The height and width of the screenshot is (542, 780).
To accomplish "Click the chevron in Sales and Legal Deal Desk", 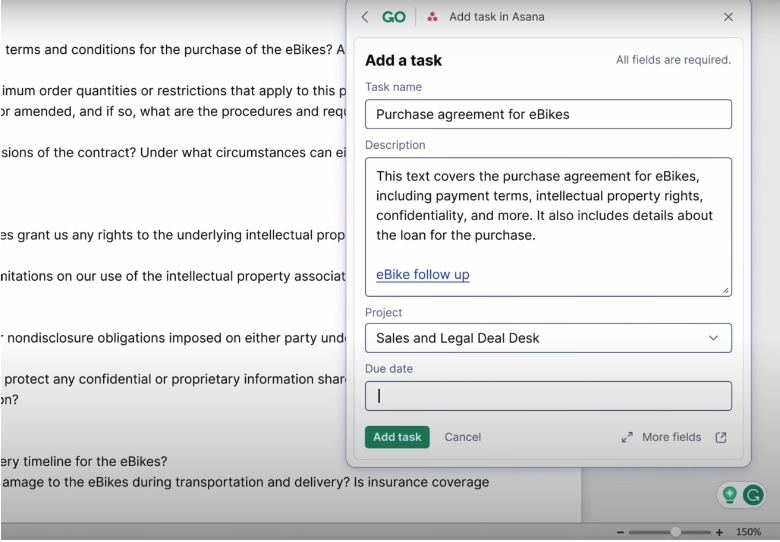I will pyautogui.click(x=713, y=338).
